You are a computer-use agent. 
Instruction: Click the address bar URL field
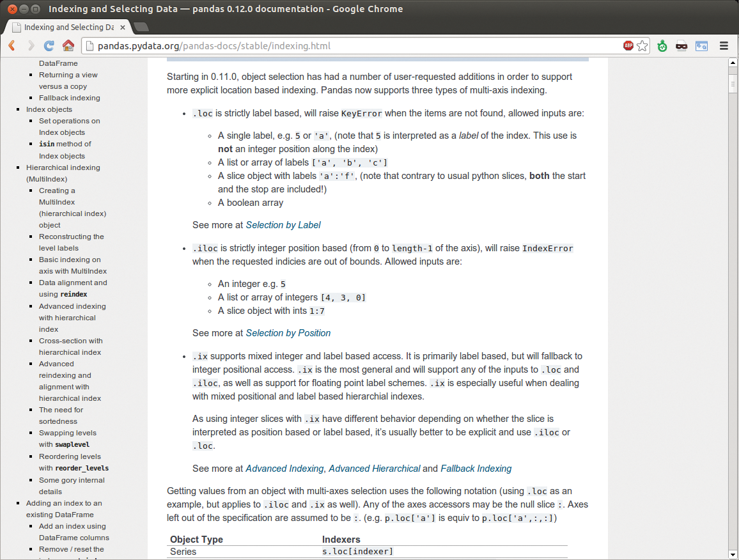(352, 46)
